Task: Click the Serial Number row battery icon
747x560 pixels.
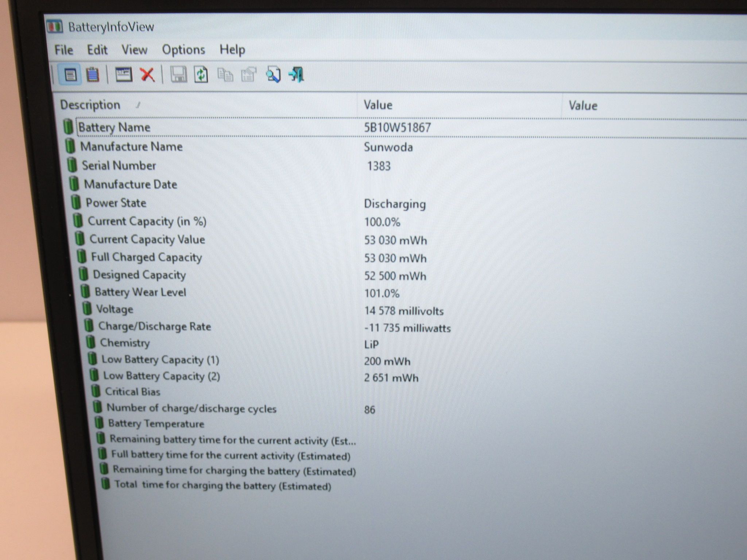Action: (72, 165)
